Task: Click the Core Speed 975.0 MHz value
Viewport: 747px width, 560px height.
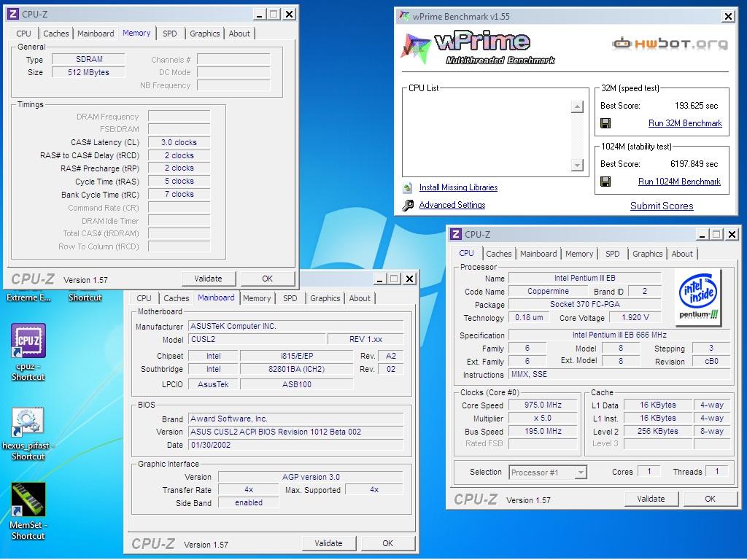Action: tap(543, 405)
